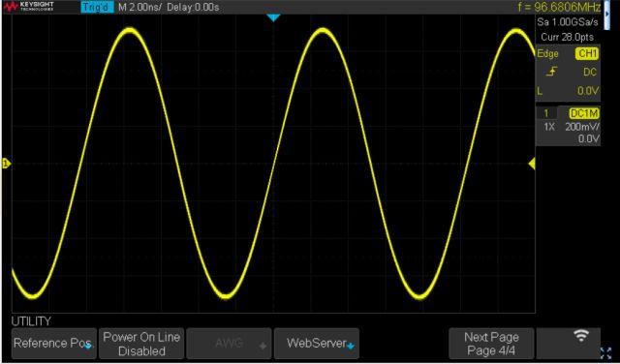Click the channel offset 0.0V value
620x364 pixels.
589,138
